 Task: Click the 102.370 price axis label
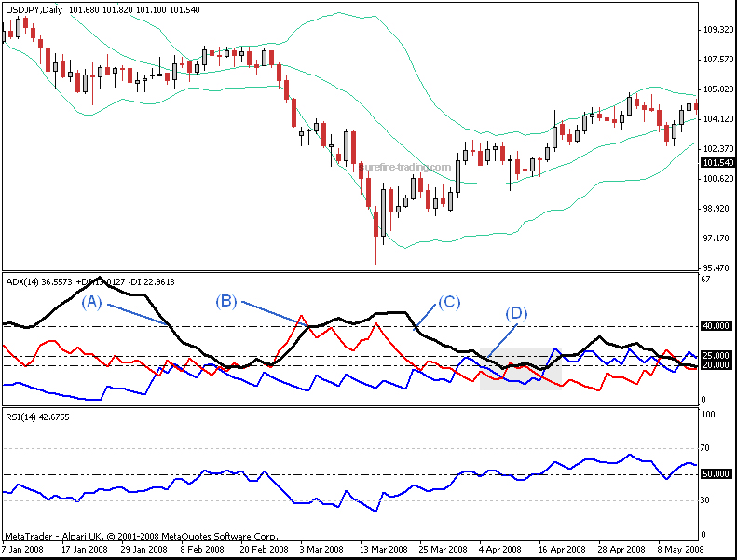point(717,148)
